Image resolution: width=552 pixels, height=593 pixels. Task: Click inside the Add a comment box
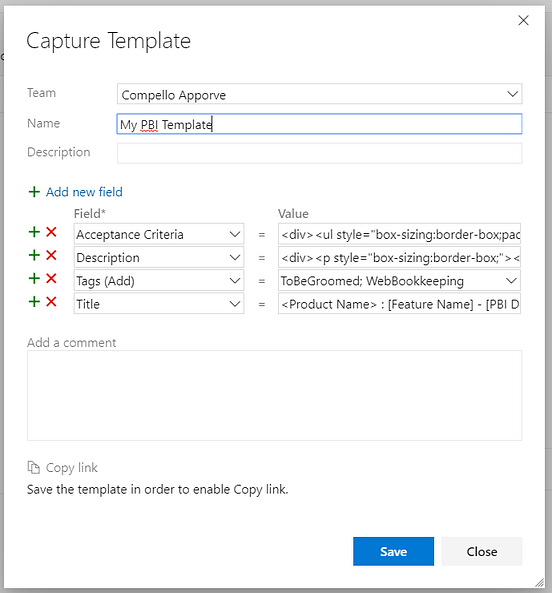274,395
